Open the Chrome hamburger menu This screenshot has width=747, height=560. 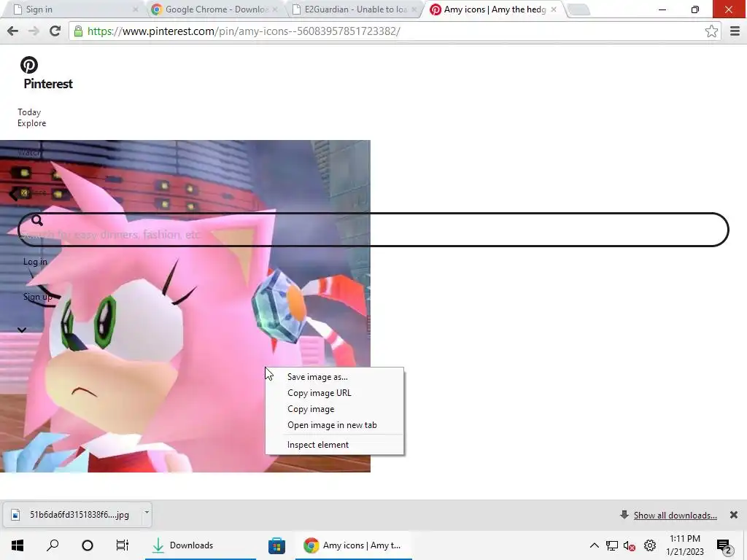(735, 31)
